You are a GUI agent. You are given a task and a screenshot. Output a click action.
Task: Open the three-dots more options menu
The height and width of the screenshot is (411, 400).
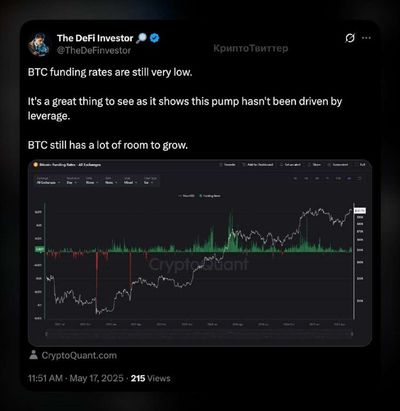[366, 38]
